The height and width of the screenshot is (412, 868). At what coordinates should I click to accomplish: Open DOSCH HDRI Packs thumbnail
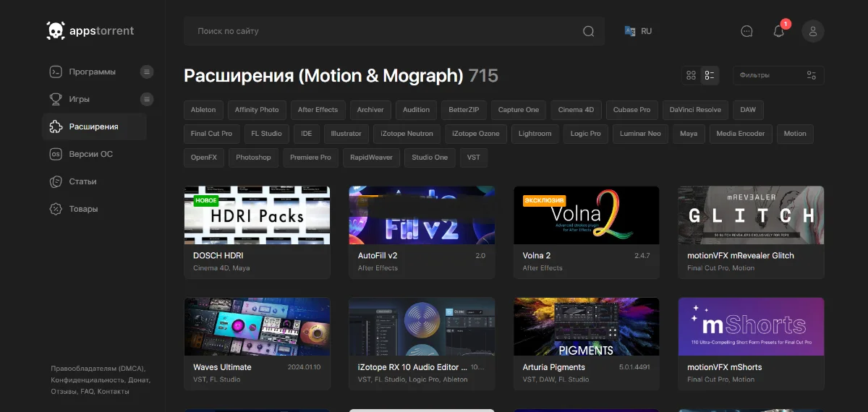point(257,215)
